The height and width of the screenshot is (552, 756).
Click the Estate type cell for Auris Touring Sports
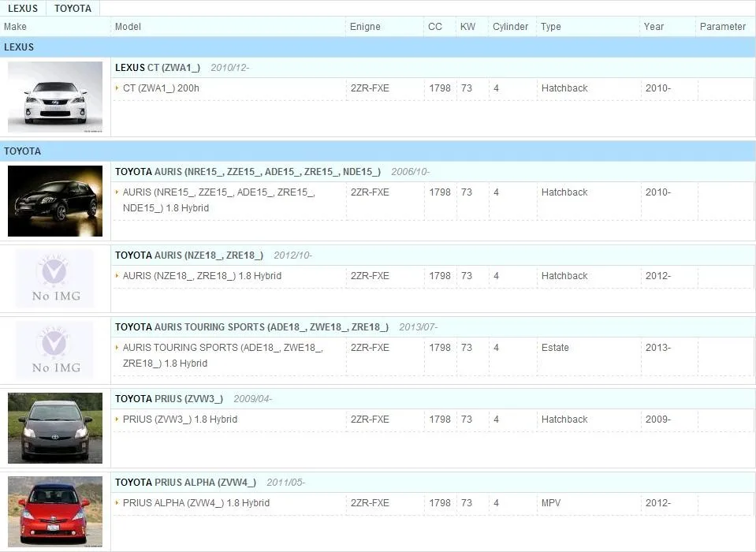pos(555,348)
